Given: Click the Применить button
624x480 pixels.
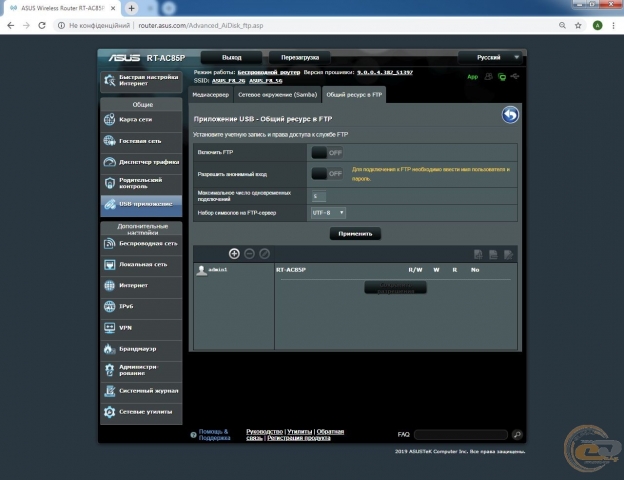Looking at the screenshot, I should tap(355, 233).
